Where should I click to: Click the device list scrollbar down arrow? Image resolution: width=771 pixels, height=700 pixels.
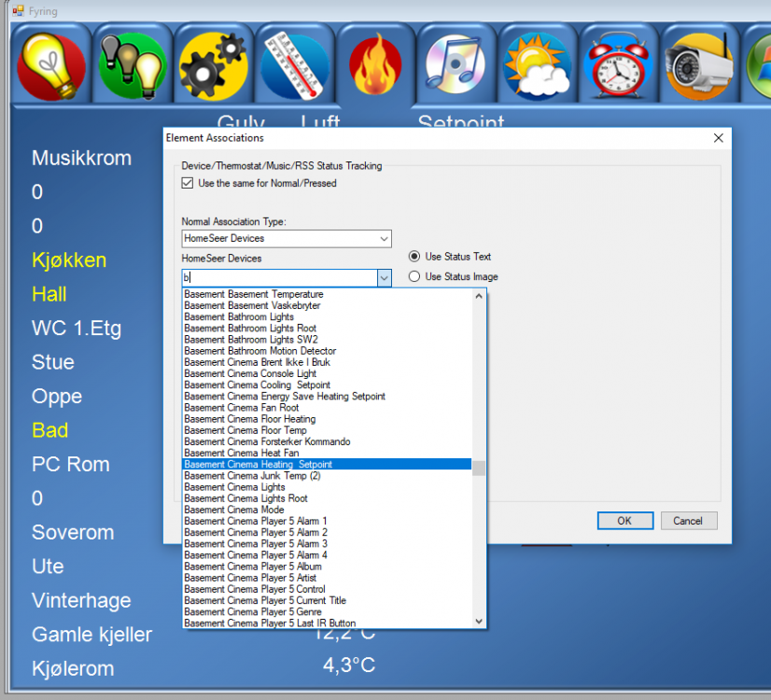(479, 621)
